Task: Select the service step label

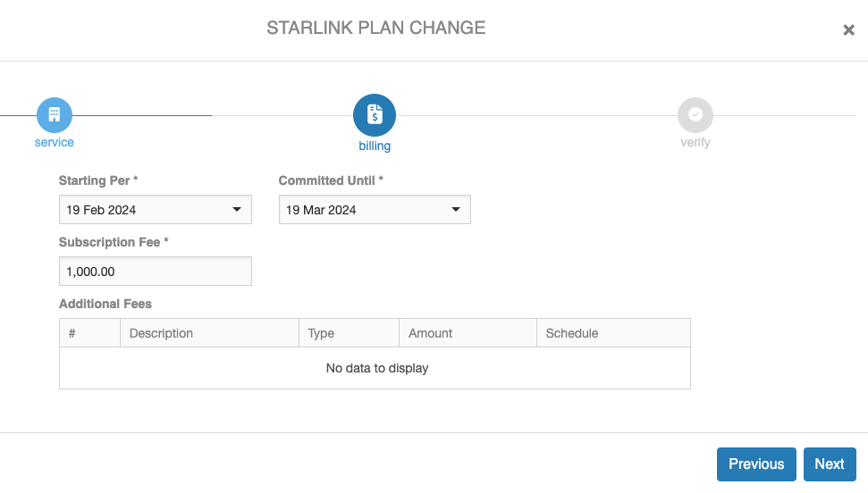Action: 55,142
